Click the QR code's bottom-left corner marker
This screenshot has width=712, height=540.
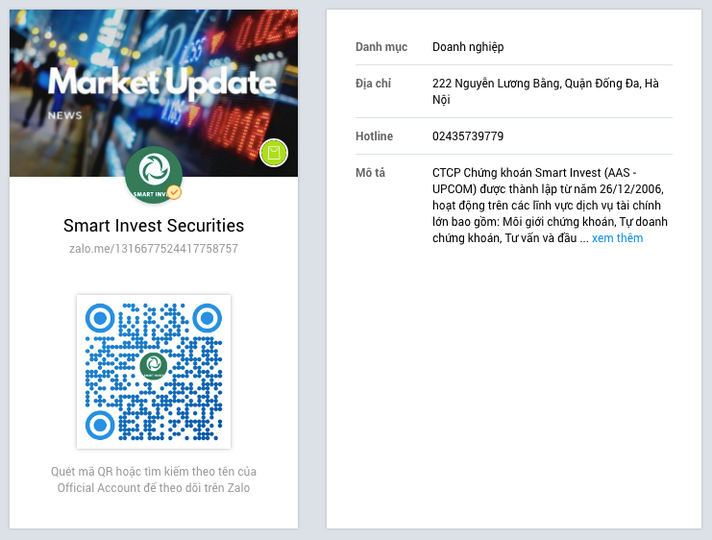100,424
